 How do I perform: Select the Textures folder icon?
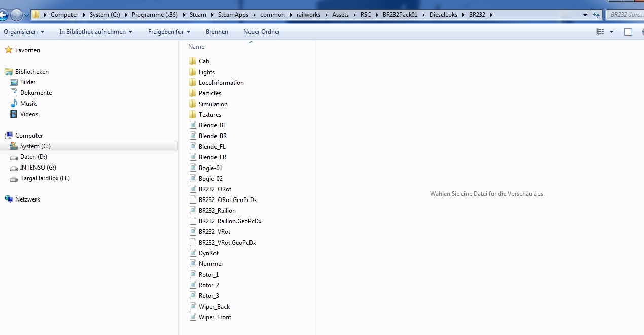pyautogui.click(x=192, y=114)
